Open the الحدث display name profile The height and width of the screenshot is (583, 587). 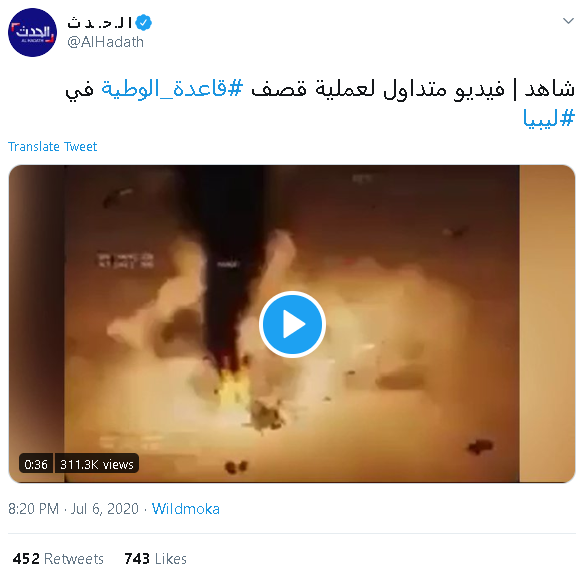tap(100, 22)
